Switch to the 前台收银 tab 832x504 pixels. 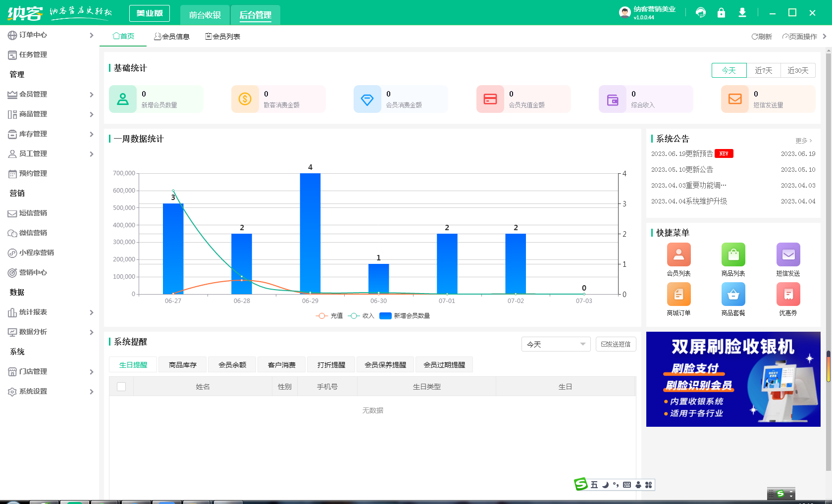205,15
